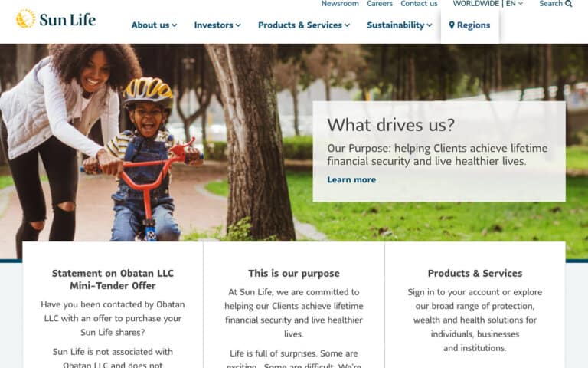The height and width of the screenshot is (368, 588).
Task: Click the search magnifying glass icon
Action: click(569, 4)
